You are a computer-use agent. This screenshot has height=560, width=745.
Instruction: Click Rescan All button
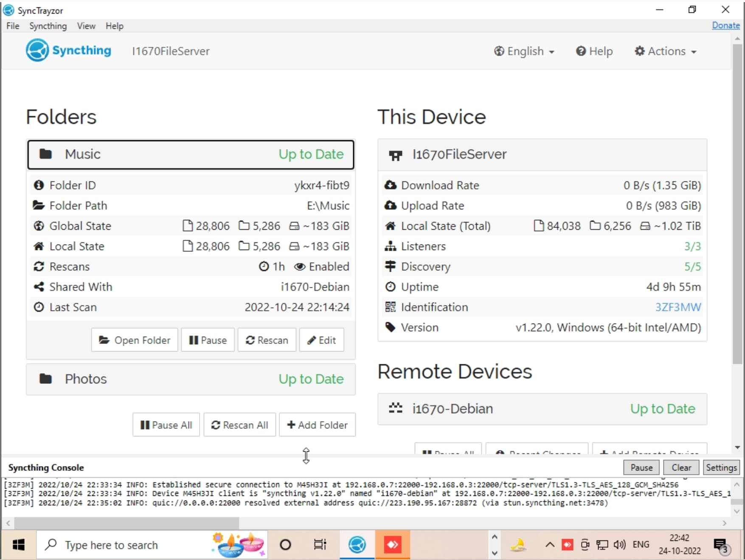coord(240,425)
